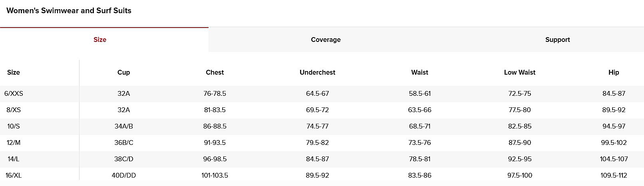Select the 6/XXS size row label
Screen dimensions: 644x186
coord(14,93)
